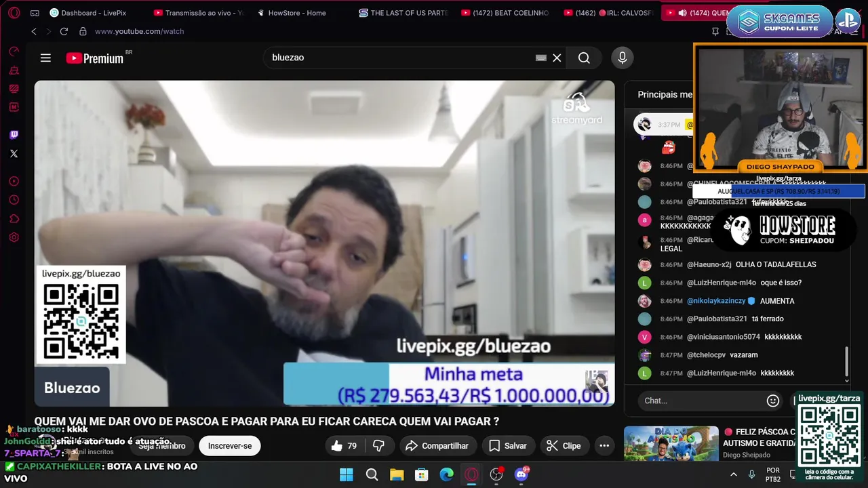This screenshot has width=868, height=488.
Task: Switch to BEAT COELINHO tab
Action: [505, 13]
